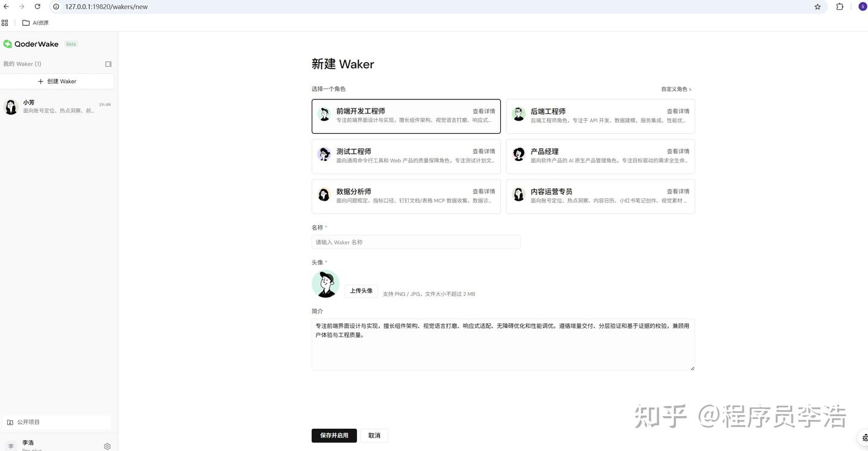Click the 创建 Waker button
The image size is (868, 451).
coord(57,81)
